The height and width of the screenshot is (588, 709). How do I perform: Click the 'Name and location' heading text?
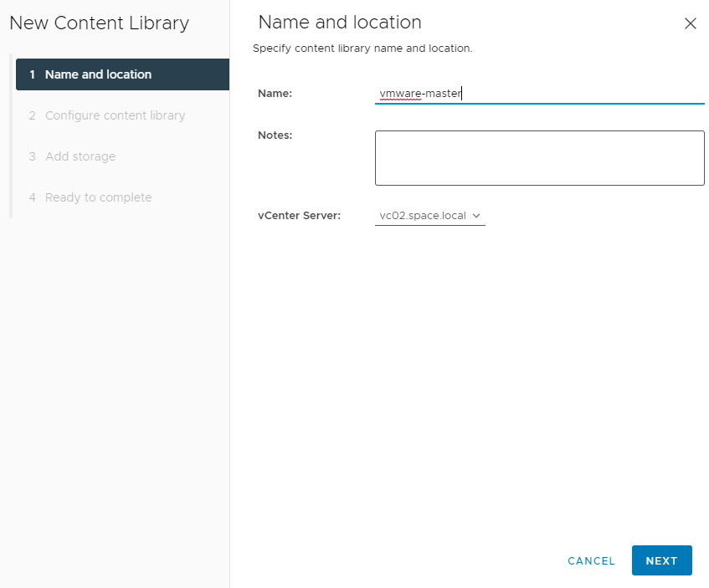click(x=340, y=22)
